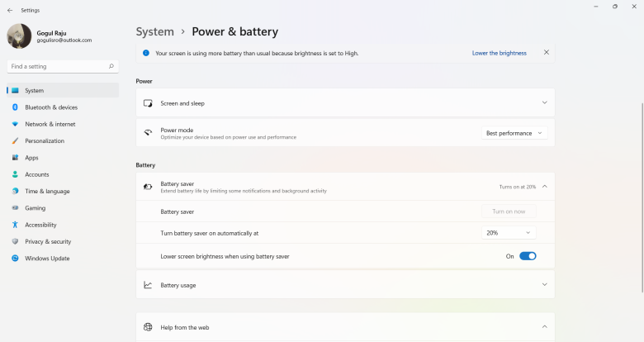Click the Windows Update icon in sidebar
This screenshot has width=644, height=342.
tap(15, 259)
